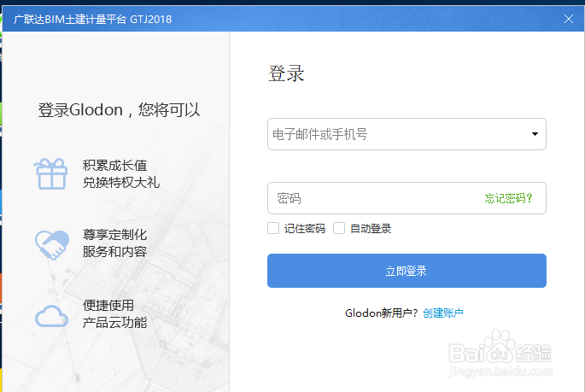Select the 尊享定制化 text

[114, 235]
